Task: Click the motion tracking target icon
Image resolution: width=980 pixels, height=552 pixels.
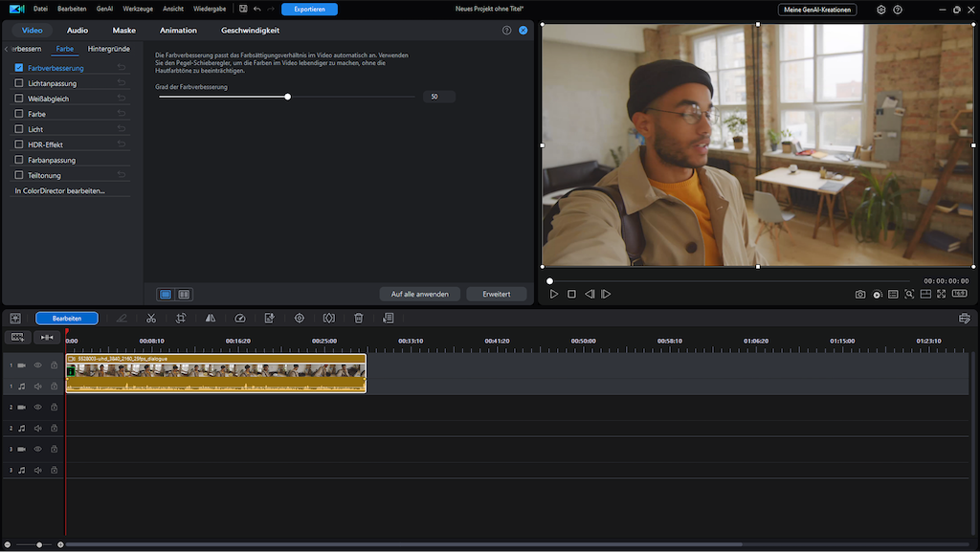Action: [299, 319]
